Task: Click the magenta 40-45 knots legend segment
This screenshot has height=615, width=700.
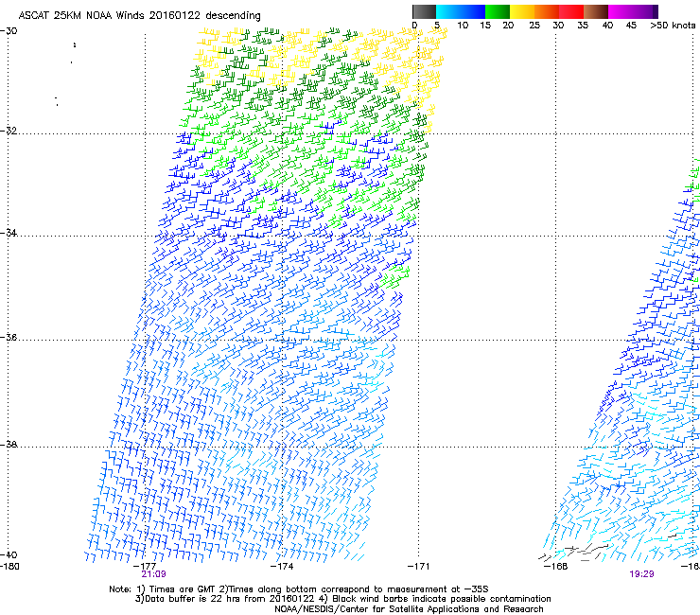Action: 621,11
